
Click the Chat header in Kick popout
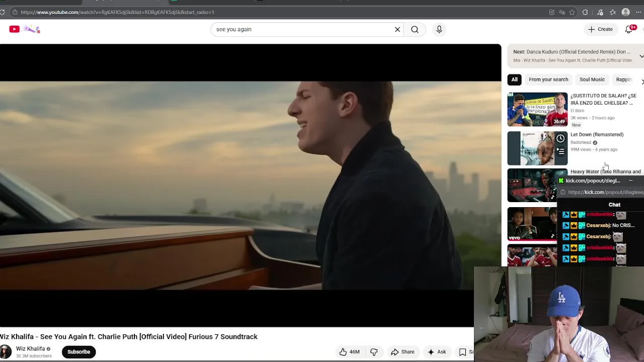click(x=614, y=205)
